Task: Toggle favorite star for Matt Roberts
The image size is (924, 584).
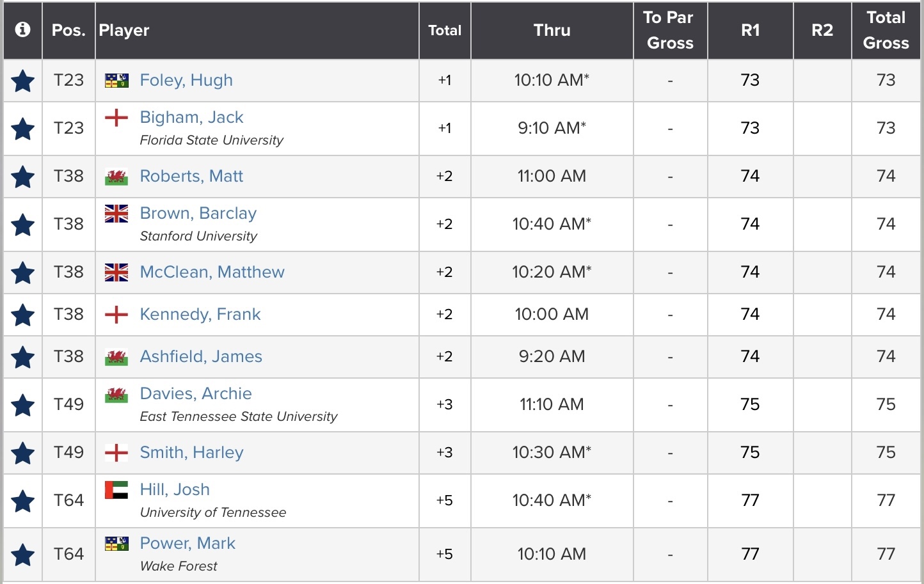Action: (23, 177)
